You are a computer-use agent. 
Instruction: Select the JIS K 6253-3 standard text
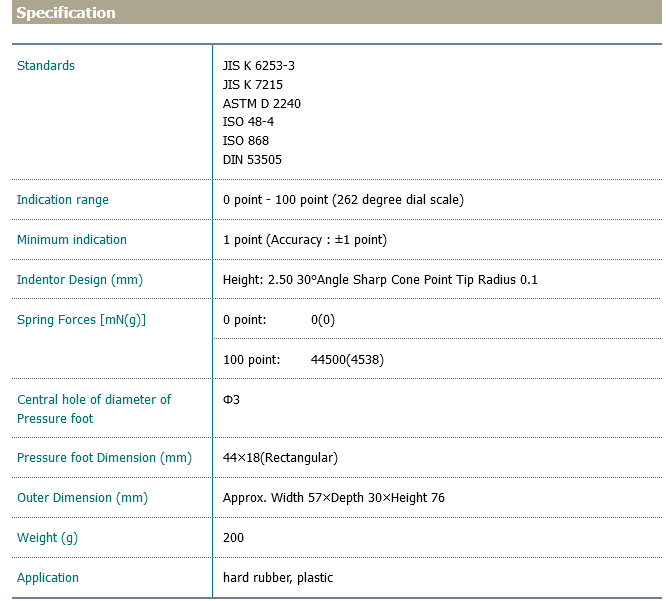tap(258, 66)
